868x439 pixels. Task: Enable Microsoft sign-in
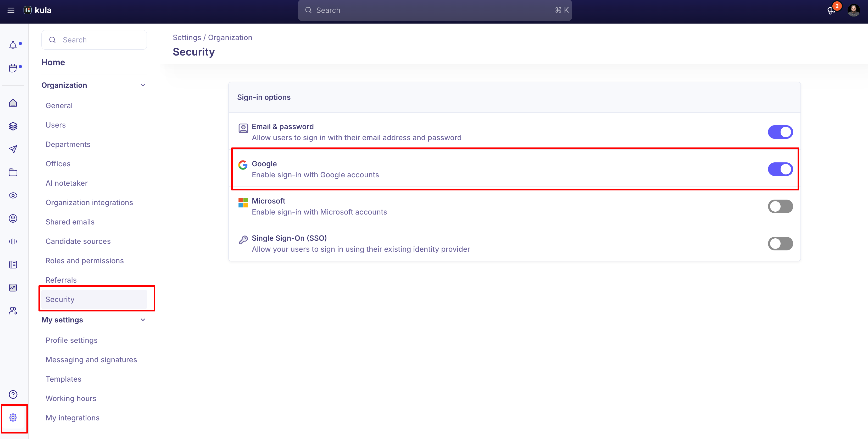pyautogui.click(x=780, y=206)
